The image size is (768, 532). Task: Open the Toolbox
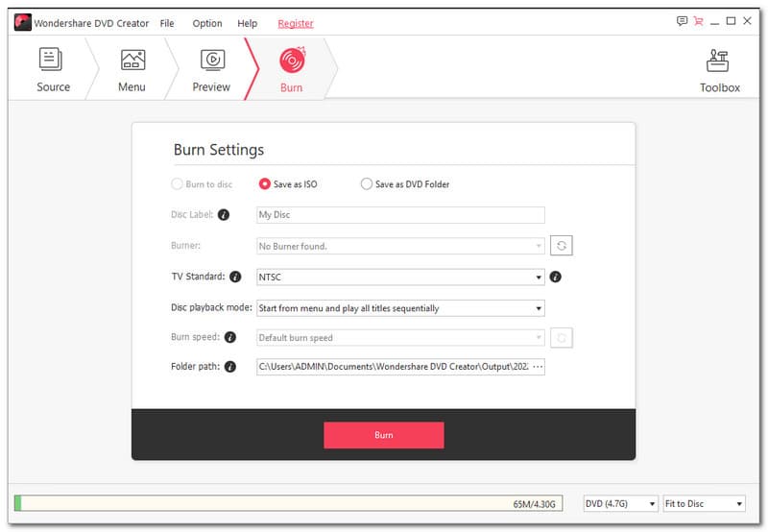click(x=717, y=71)
